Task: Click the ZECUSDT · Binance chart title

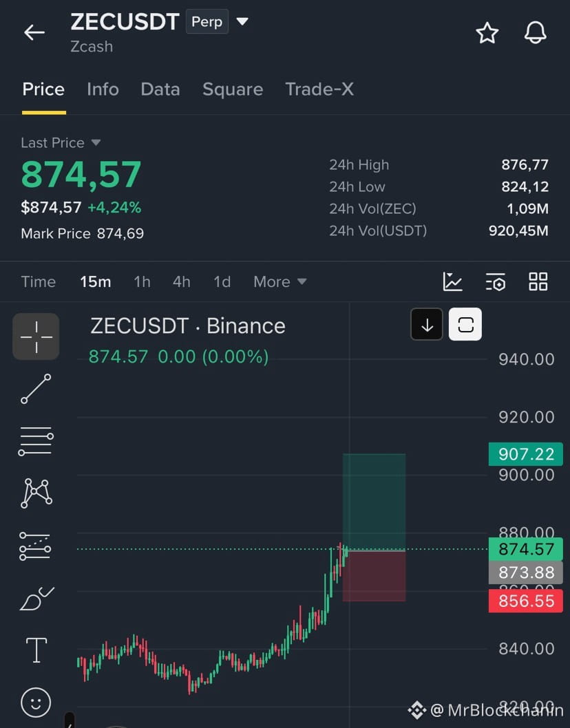Action: click(x=188, y=325)
